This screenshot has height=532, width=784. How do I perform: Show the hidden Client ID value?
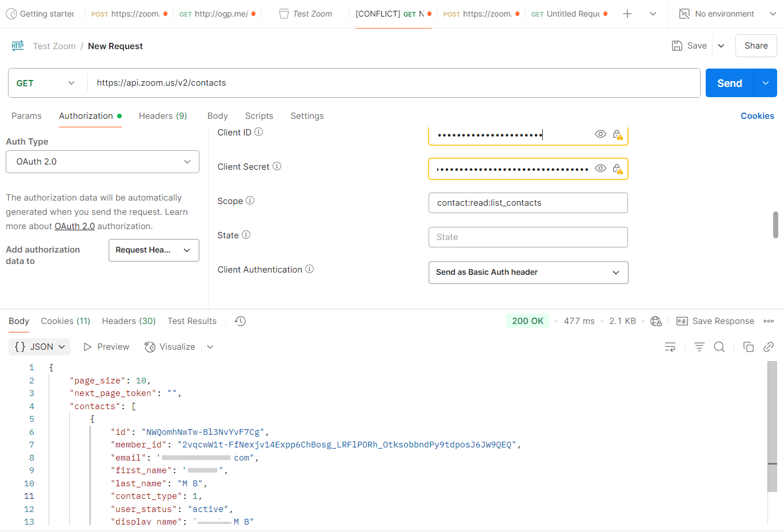click(x=601, y=134)
